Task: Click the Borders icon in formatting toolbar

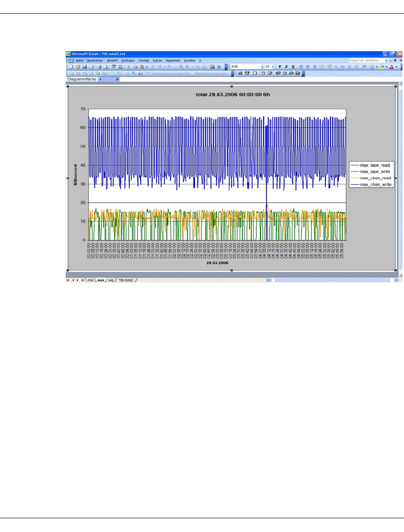Action: pyautogui.click(x=372, y=67)
